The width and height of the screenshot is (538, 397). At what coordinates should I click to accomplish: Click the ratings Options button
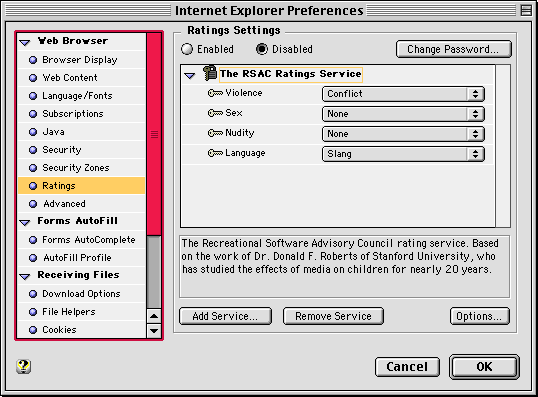point(480,316)
